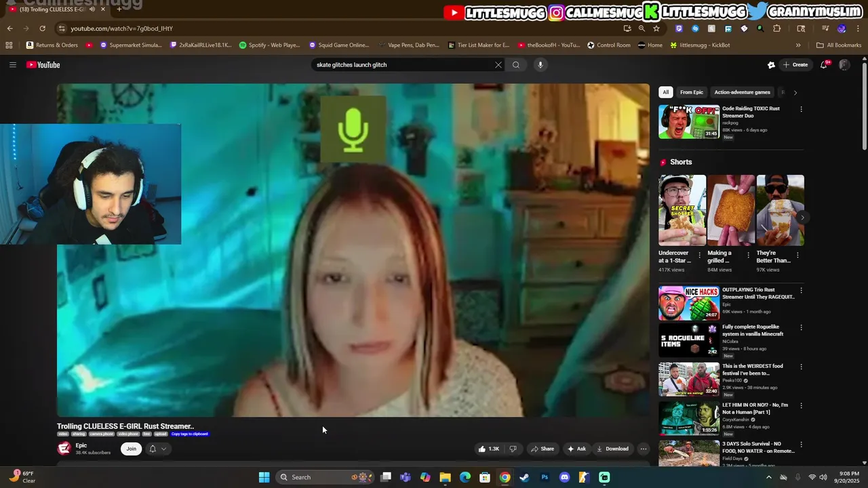Open Steam from the taskbar
This screenshot has height=488, width=868.
pos(524,477)
